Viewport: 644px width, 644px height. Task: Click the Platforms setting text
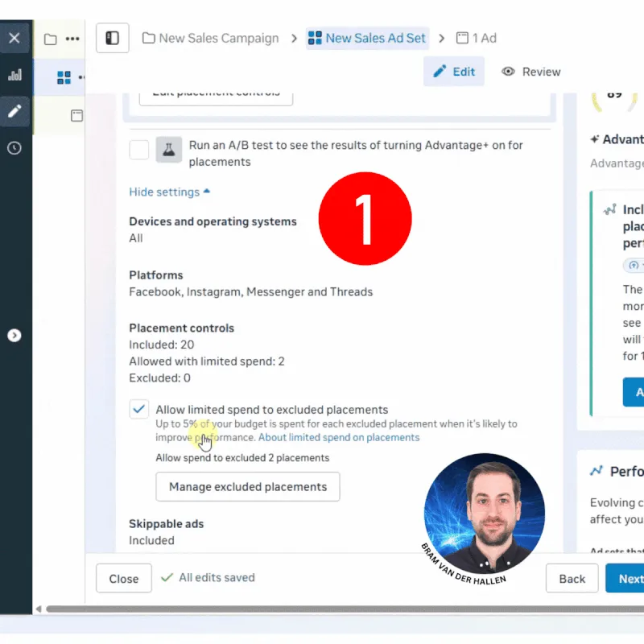tap(251, 291)
